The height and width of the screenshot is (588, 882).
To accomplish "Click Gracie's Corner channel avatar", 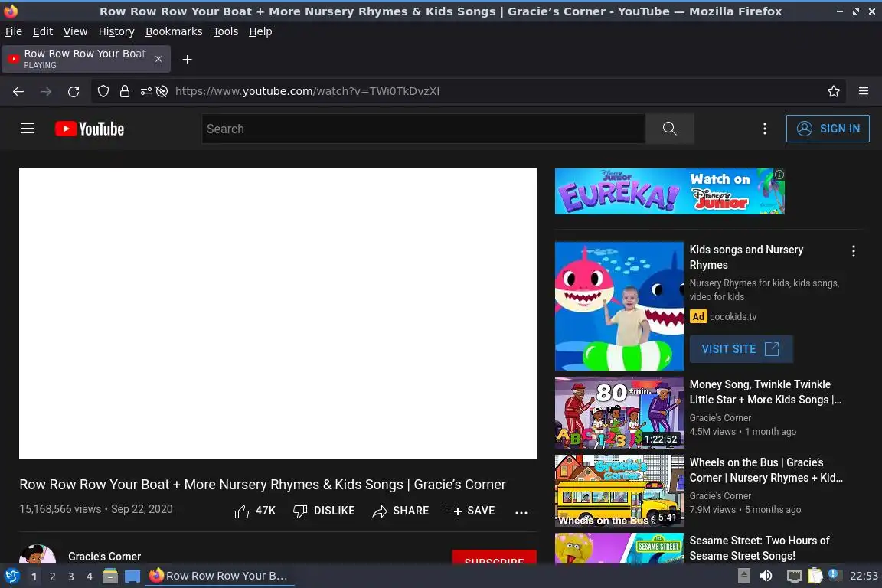I will (38, 554).
